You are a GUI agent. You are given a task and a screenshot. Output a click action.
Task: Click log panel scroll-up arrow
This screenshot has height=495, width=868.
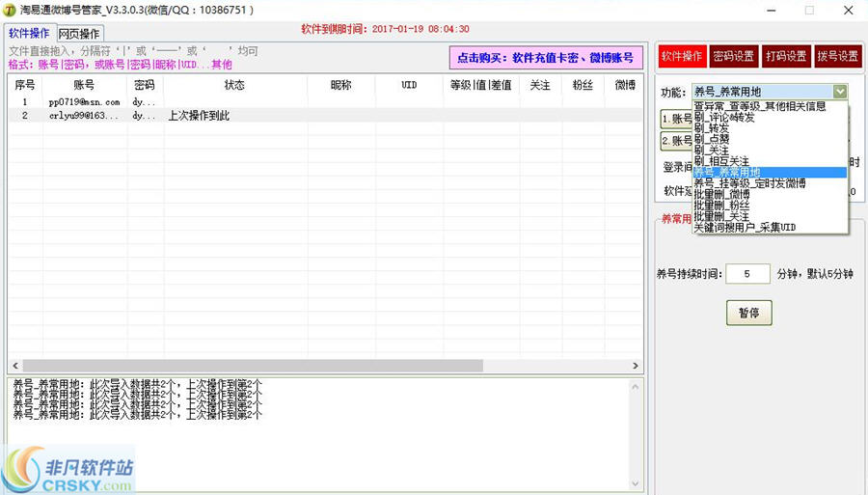tap(635, 387)
